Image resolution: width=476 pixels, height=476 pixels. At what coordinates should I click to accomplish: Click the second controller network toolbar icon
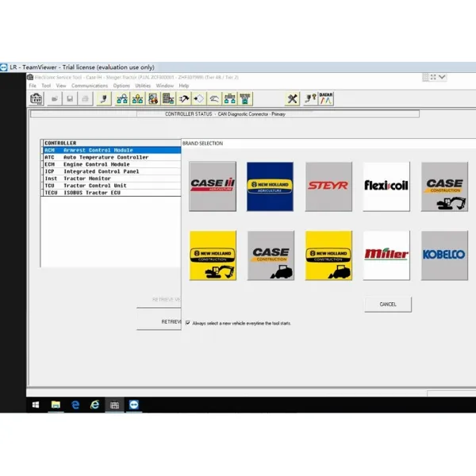coord(137,98)
